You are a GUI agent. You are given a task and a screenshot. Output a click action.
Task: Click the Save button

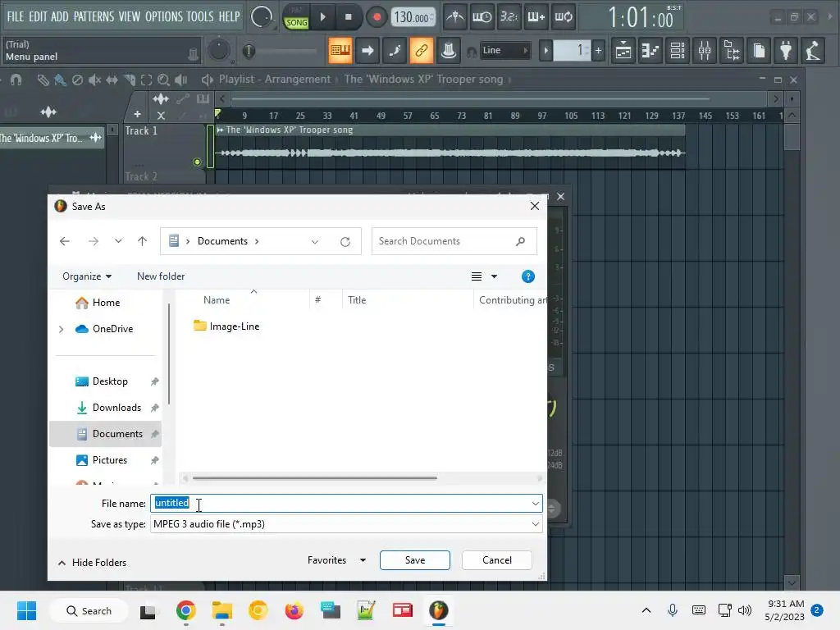click(414, 560)
